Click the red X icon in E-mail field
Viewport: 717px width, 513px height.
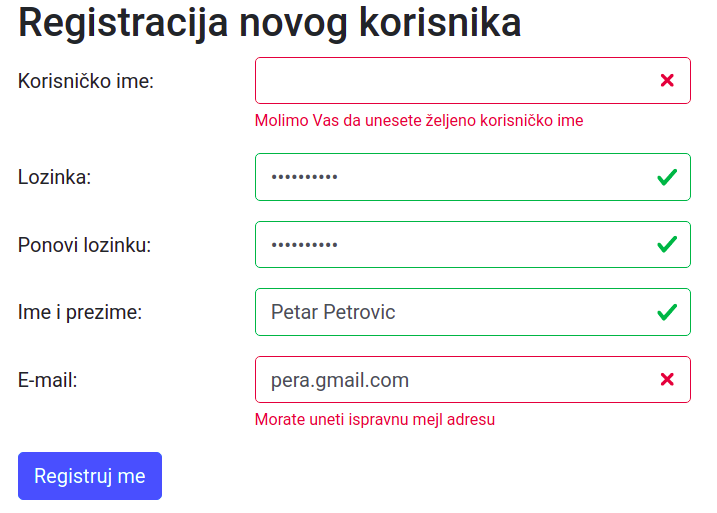[667, 379]
